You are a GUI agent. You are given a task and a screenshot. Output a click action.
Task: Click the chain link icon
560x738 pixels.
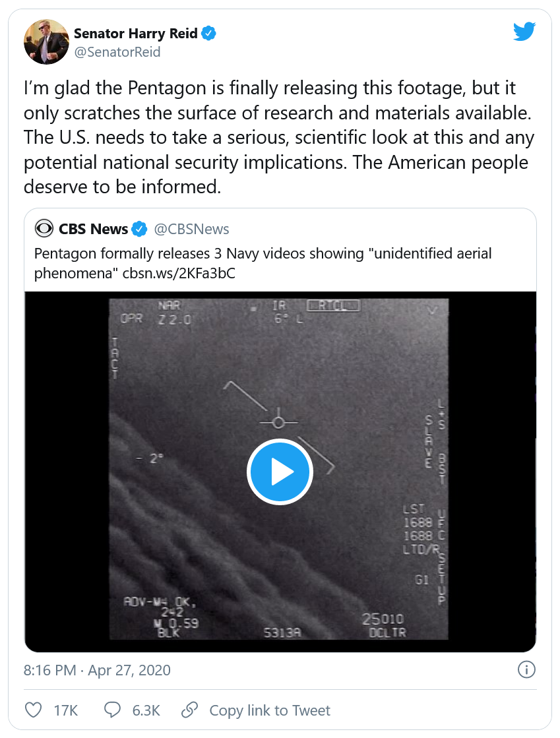click(189, 710)
